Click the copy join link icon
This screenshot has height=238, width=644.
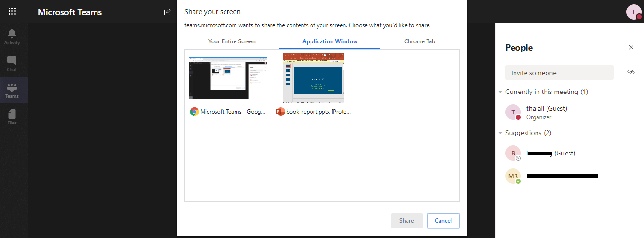coord(631,72)
